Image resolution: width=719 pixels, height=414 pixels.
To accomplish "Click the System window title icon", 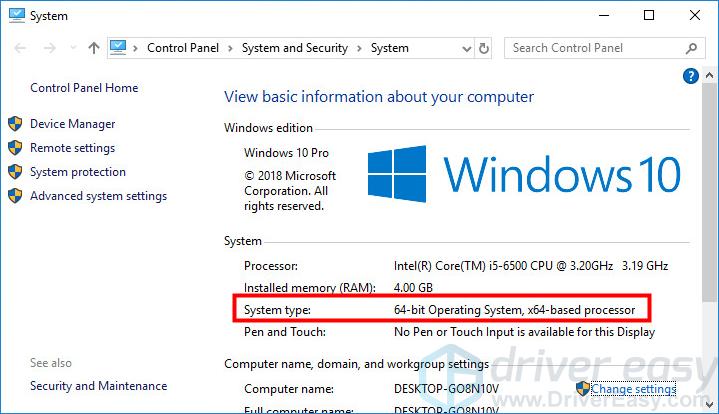I will [17, 15].
